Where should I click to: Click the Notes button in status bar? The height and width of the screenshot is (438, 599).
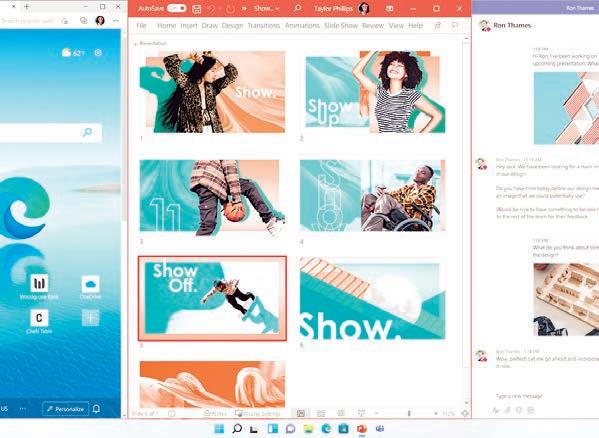click(x=215, y=414)
